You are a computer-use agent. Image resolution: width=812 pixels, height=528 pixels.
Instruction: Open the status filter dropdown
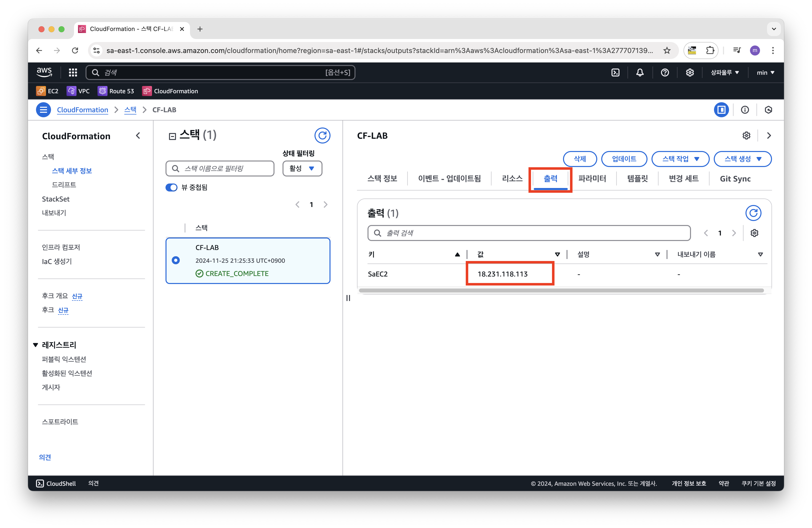pyautogui.click(x=302, y=168)
